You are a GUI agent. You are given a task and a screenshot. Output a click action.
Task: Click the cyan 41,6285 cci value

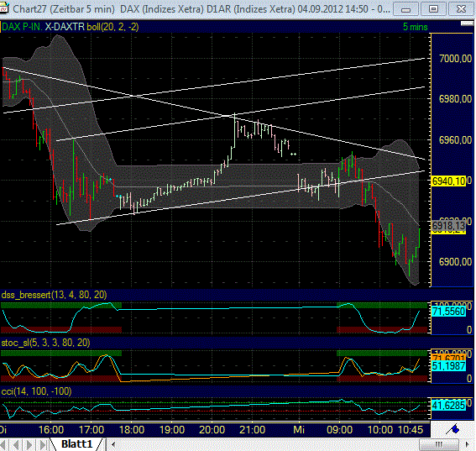tap(448, 405)
